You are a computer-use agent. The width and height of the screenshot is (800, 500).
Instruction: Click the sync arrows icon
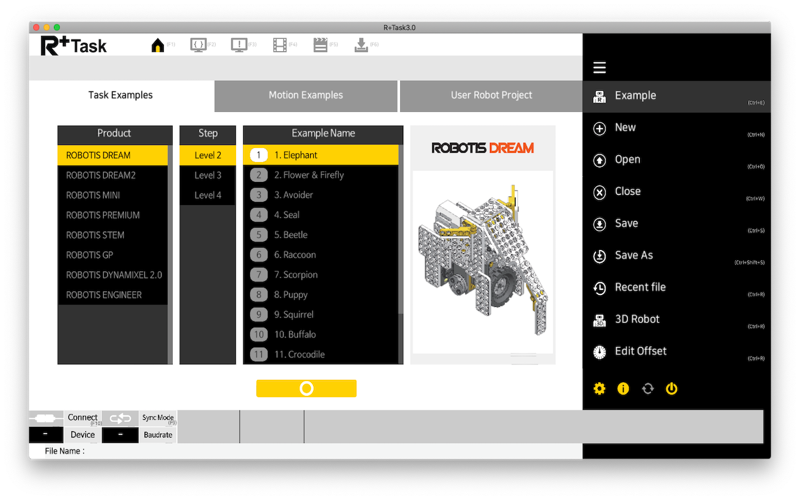(x=120, y=418)
